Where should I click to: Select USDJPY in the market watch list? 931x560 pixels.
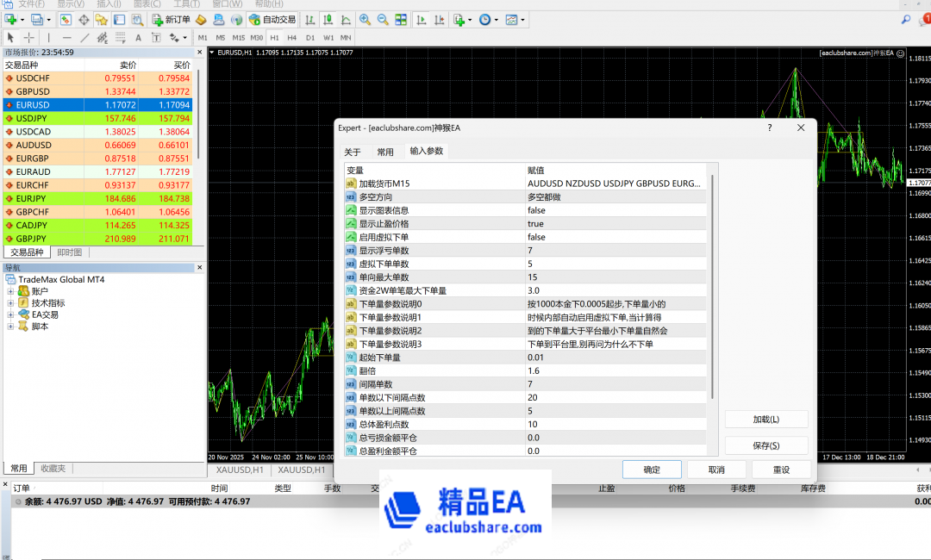coord(33,118)
